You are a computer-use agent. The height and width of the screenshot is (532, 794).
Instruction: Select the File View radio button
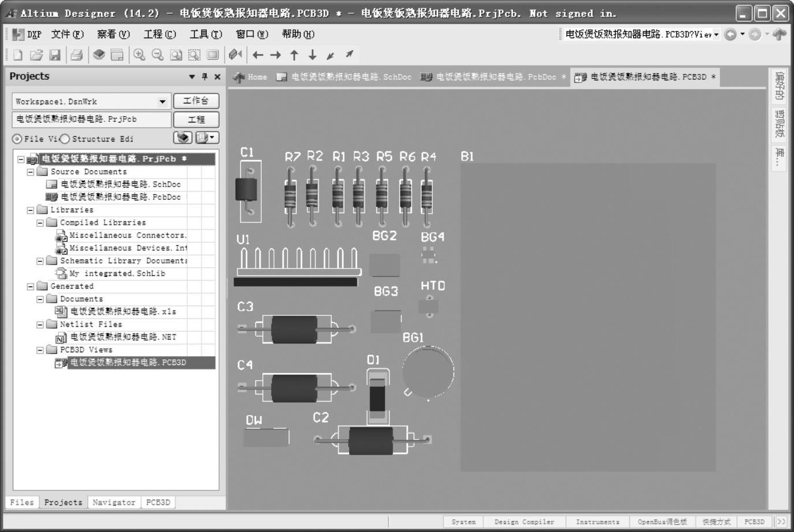point(17,139)
